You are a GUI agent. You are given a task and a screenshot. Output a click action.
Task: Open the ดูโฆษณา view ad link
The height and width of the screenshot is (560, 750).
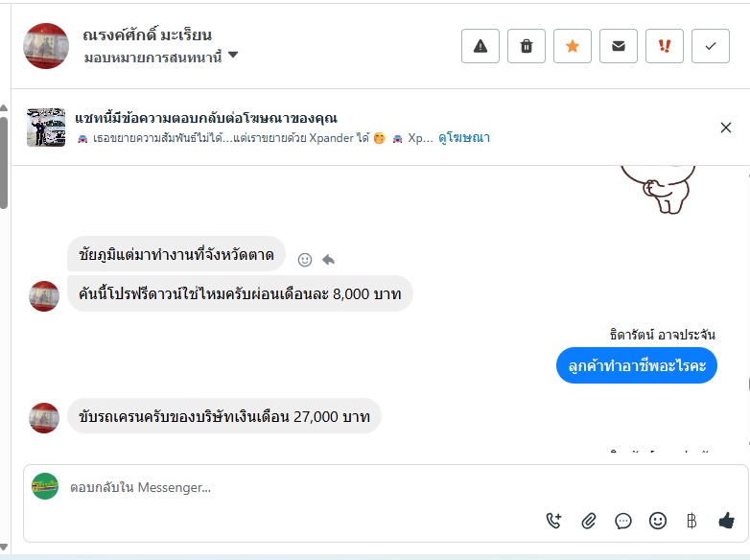point(464,138)
